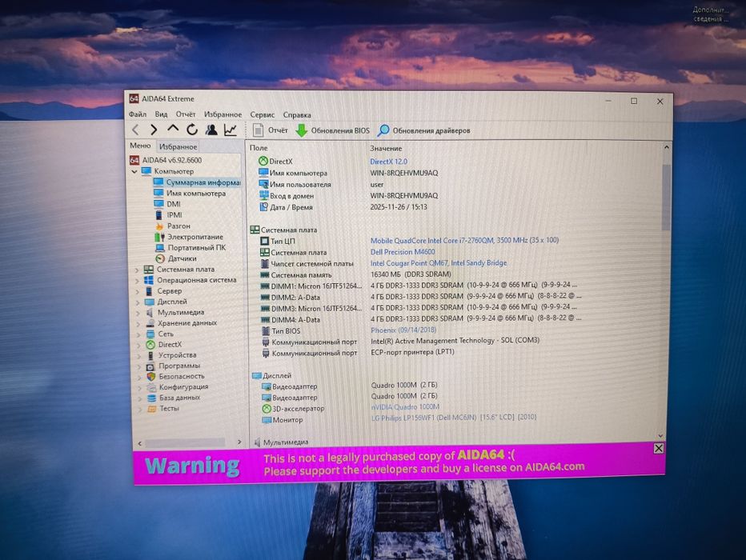Click the 3D-акселератор row icon
Viewport: 746px width, 560px height.
(267, 409)
